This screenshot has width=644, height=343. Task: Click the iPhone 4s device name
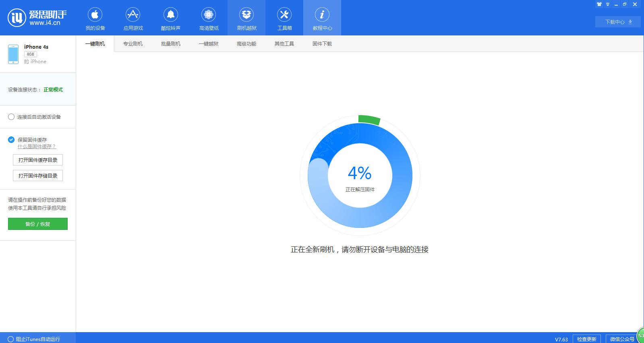(x=36, y=47)
